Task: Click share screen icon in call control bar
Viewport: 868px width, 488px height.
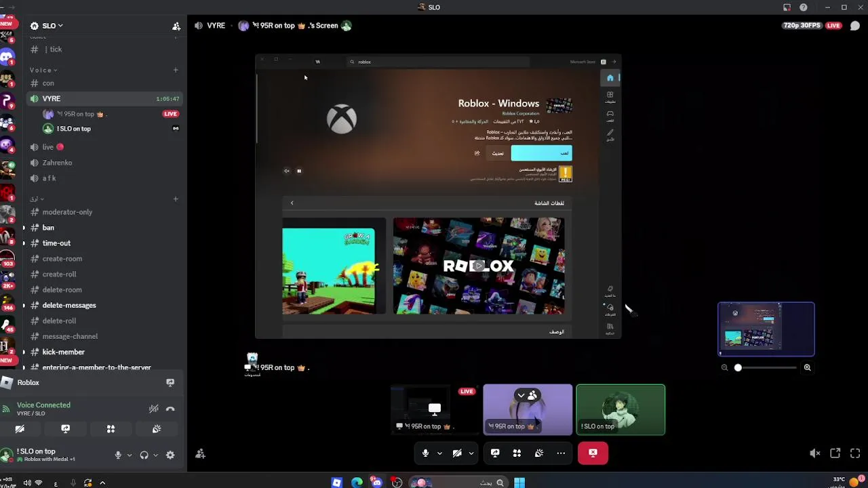Action: [495, 453]
